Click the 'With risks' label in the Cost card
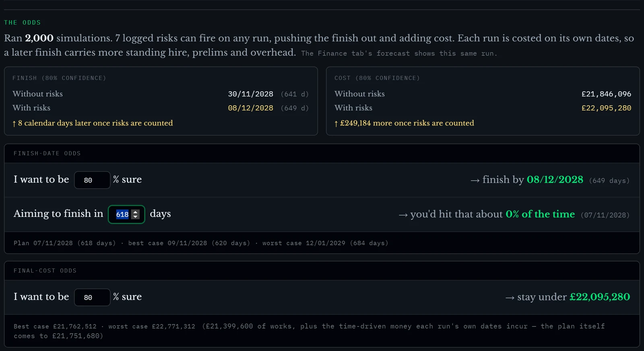Screen dimensions: 644x351 point(353,108)
